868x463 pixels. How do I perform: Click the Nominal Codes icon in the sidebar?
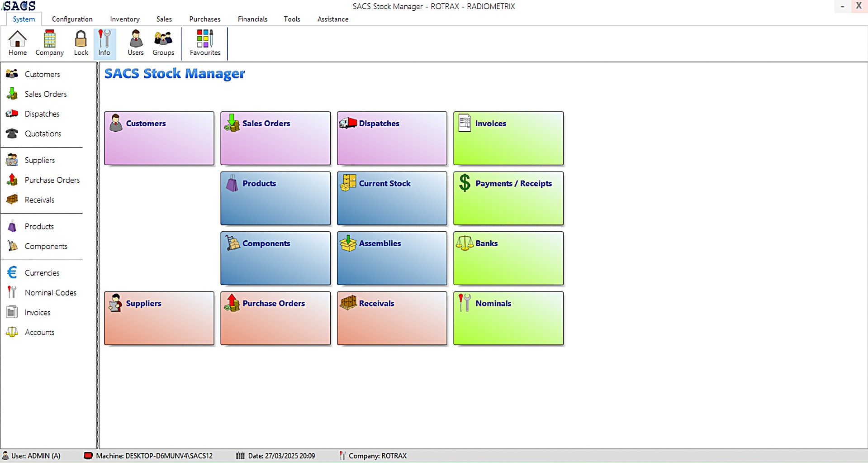tap(12, 292)
